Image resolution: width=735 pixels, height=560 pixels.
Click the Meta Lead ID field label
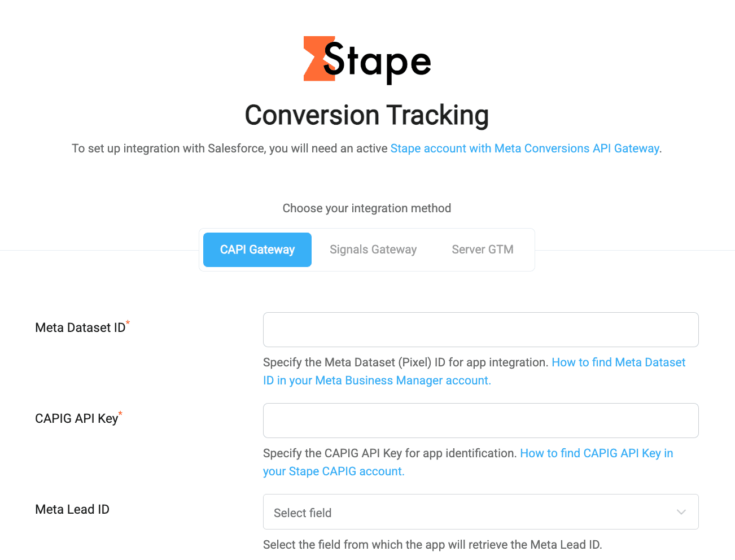pos(72,510)
